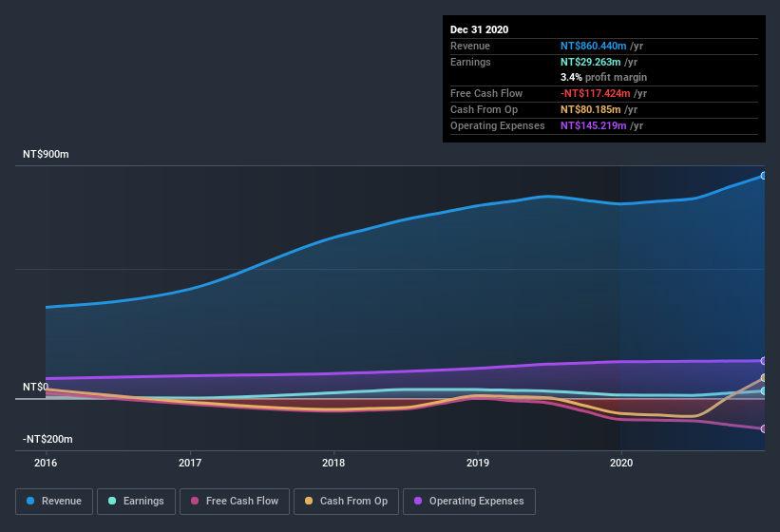Toggle the Free Cash Flow legend button
Image resolution: width=780 pixels, height=532 pixels.
pyautogui.click(x=235, y=502)
